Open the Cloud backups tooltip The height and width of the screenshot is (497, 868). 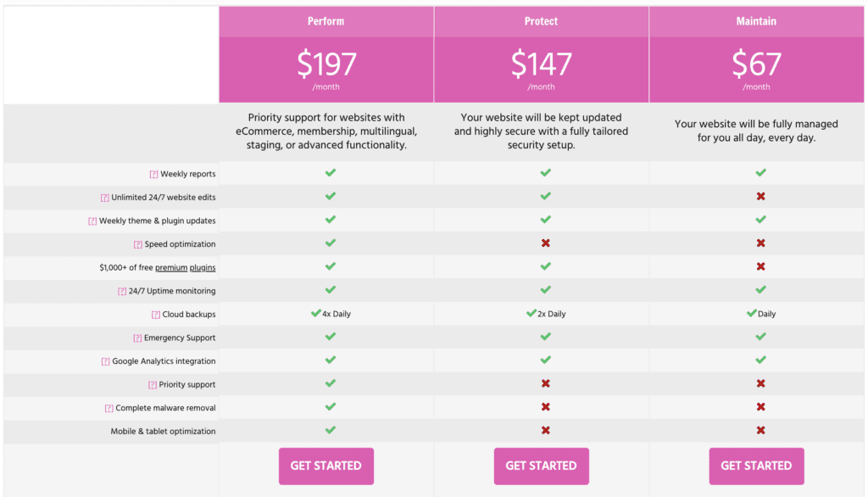(156, 314)
